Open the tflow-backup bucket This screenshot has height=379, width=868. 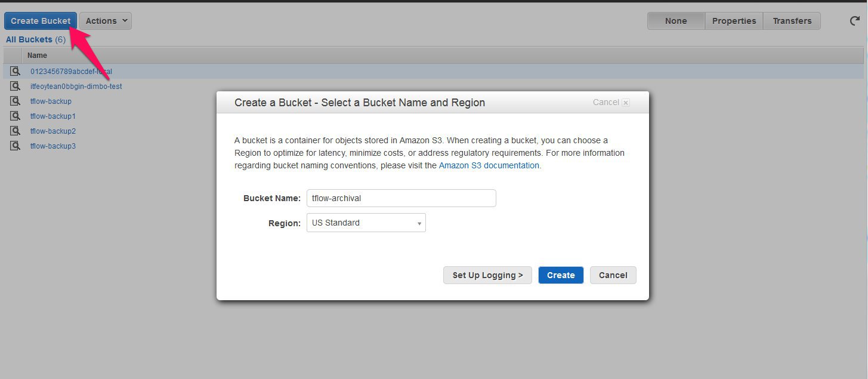pos(51,101)
